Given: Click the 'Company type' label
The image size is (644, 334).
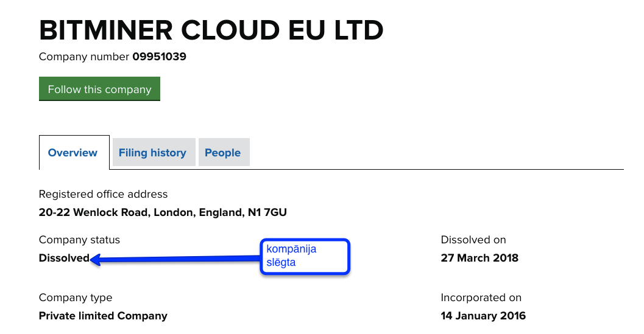Looking at the screenshot, I should [76, 297].
